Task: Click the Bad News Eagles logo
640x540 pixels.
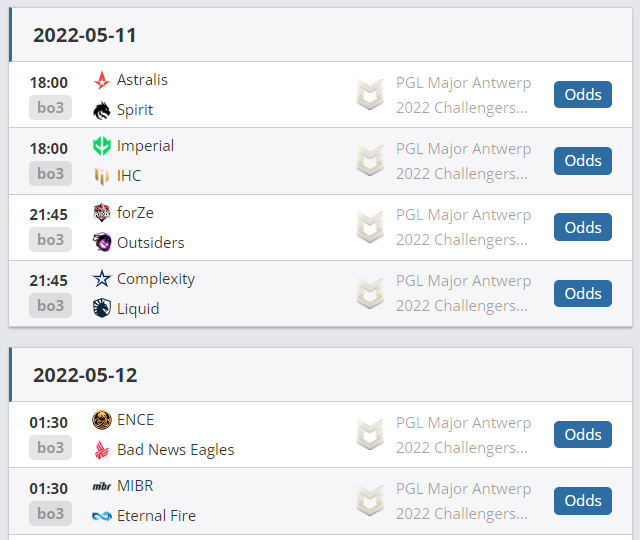Action: pyautogui.click(x=101, y=450)
